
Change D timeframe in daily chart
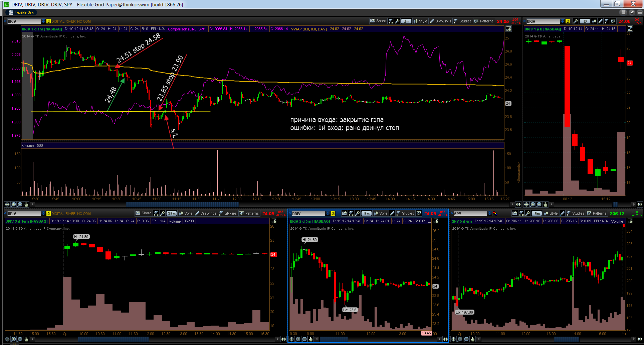tap(585, 21)
